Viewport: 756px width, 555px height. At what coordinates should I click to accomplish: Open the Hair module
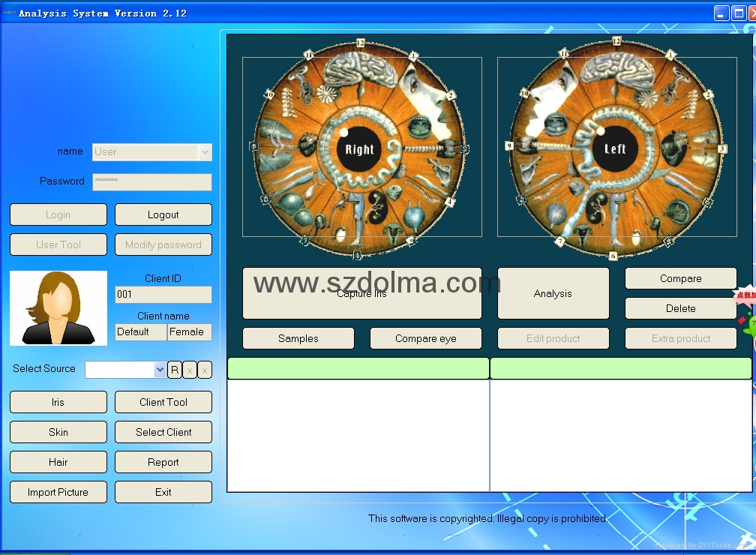point(58,462)
